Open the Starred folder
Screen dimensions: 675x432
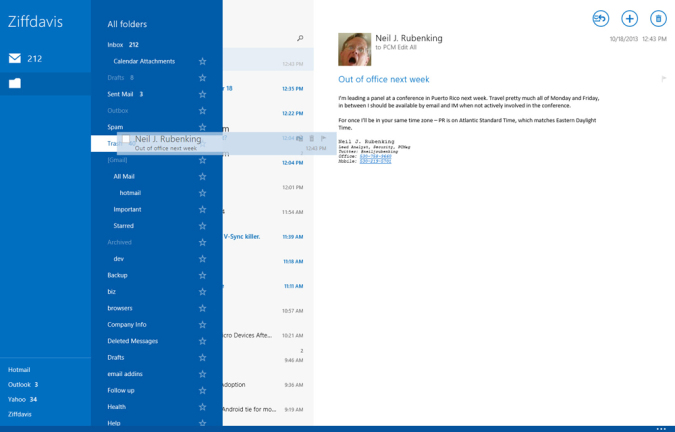point(124,226)
